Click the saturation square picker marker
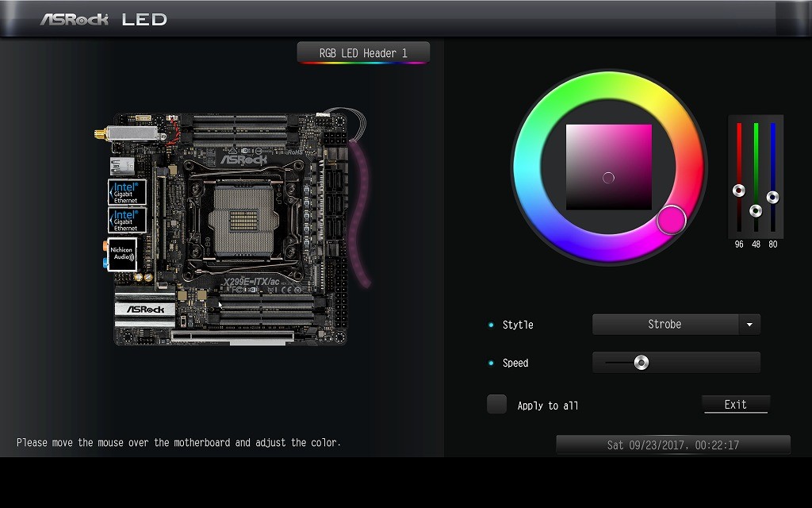Screen dimensions: 812x508 (608, 178)
